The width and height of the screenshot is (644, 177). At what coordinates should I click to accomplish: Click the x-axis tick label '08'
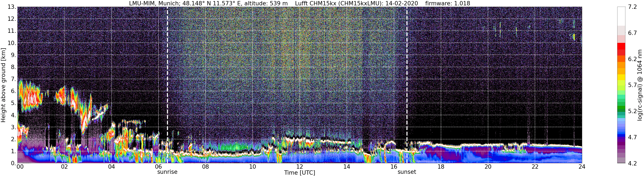(x=205, y=167)
